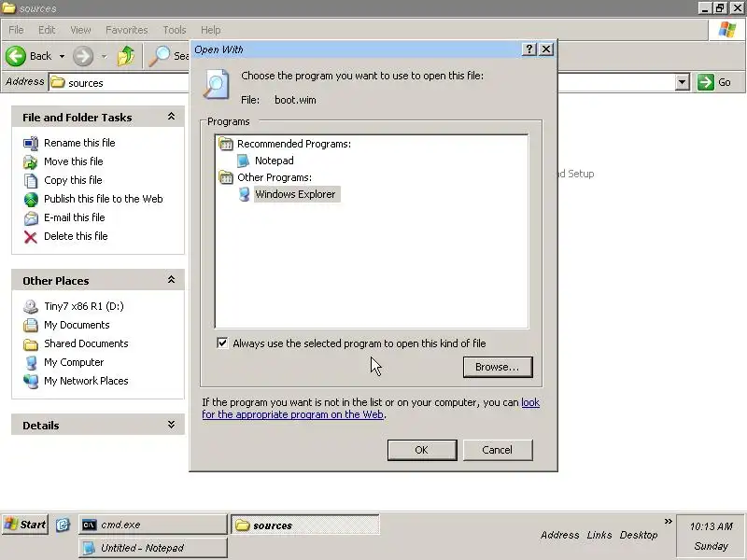Click the Browse... button
Image resolution: width=747 pixels, height=560 pixels.
(x=498, y=367)
